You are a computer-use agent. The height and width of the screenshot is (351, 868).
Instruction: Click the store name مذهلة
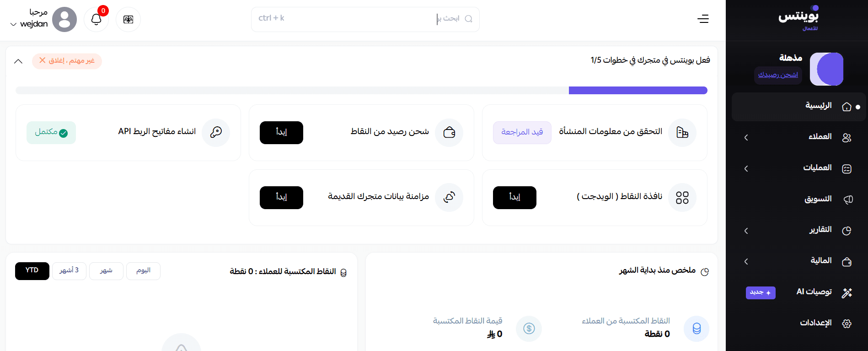(791, 58)
